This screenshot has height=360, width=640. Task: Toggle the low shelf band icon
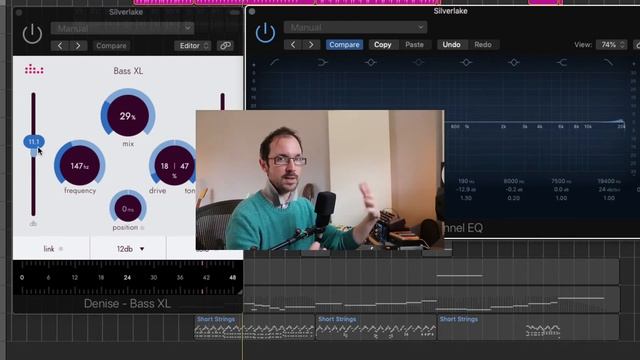[x=322, y=62]
